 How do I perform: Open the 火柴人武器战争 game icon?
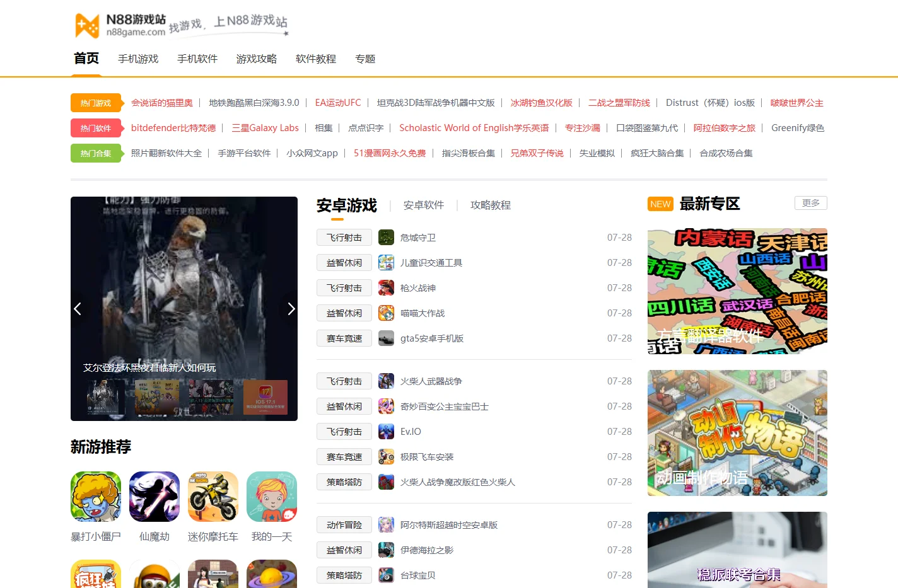coord(386,381)
